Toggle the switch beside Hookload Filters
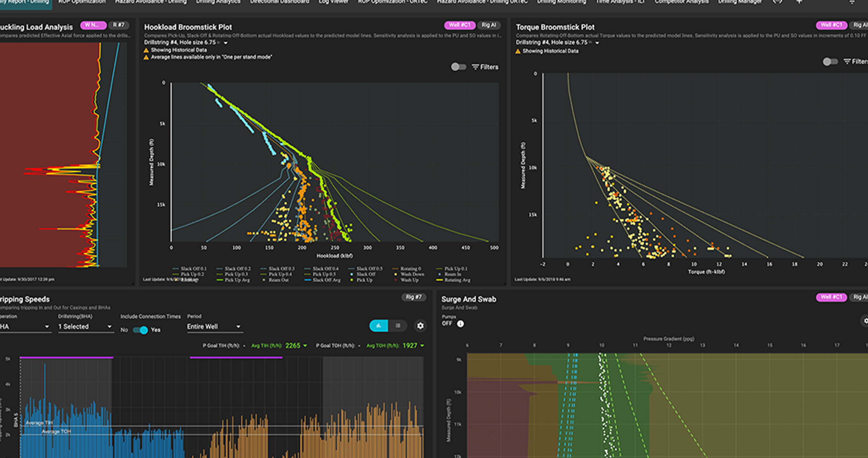Image resolution: width=868 pixels, height=458 pixels. (x=458, y=67)
